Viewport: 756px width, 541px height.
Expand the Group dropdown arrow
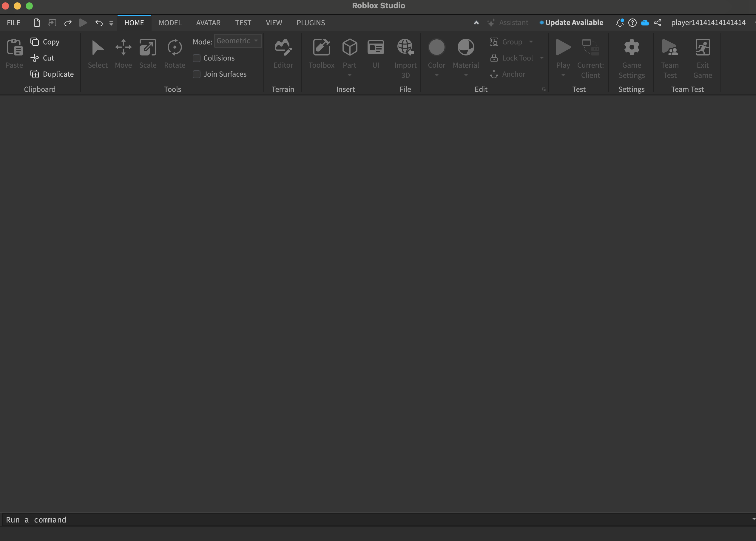(531, 42)
